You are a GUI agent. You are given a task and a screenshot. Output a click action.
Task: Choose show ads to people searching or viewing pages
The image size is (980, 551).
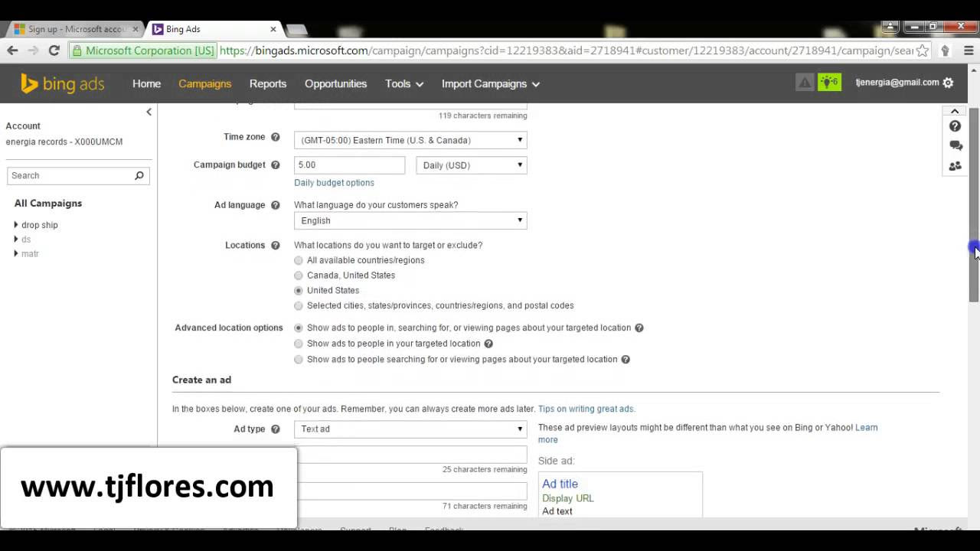click(299, 360)
